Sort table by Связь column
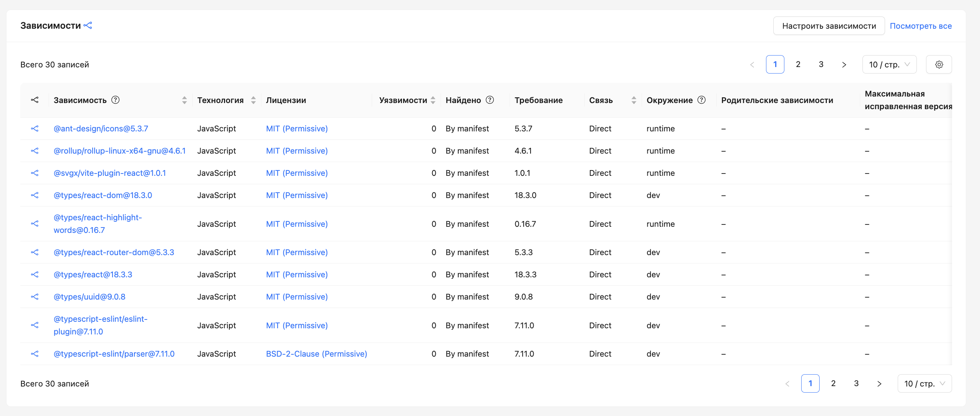Image resolution: width=980 pixels, height=416 pixels. (x=634, y=100)
